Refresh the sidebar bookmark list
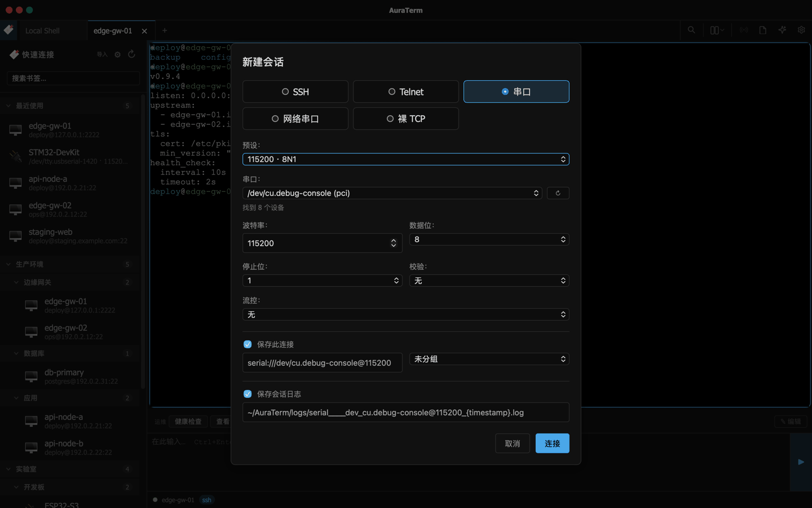The width and height of the screenshot is (812, 508). (131, 54)
